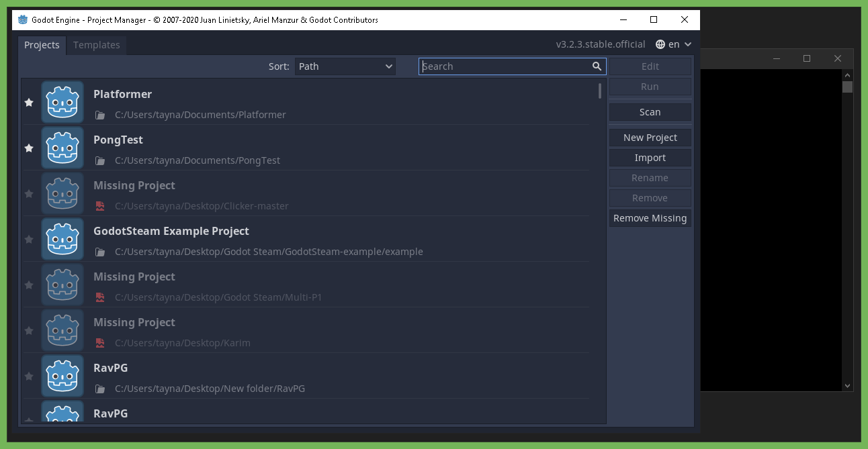Favorite the RavPG project in New folder
868x449 pixels.
point(29,376)
